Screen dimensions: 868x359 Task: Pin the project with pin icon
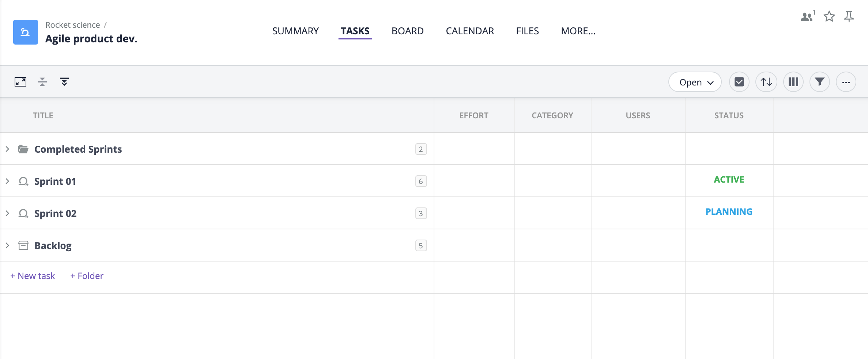[849, 16]
